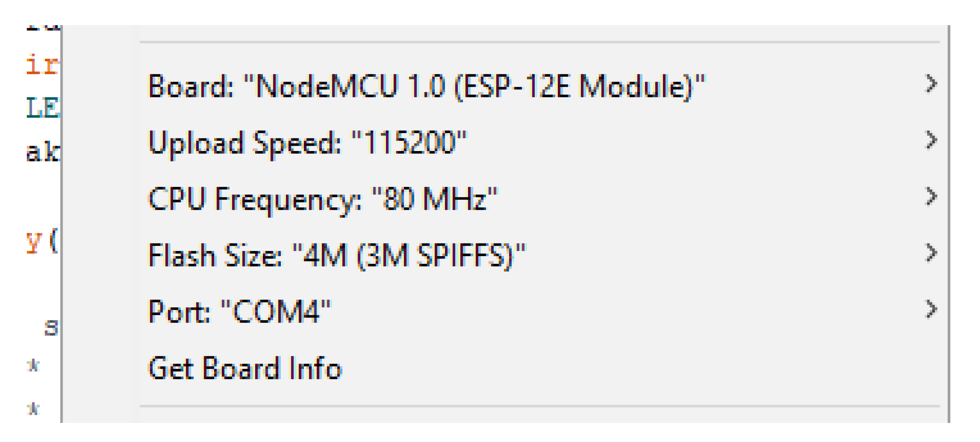The height and width of the screenshot is (442, 980).
Task: Click the upper gray asterisk comment line
Action: click(33, 365)
